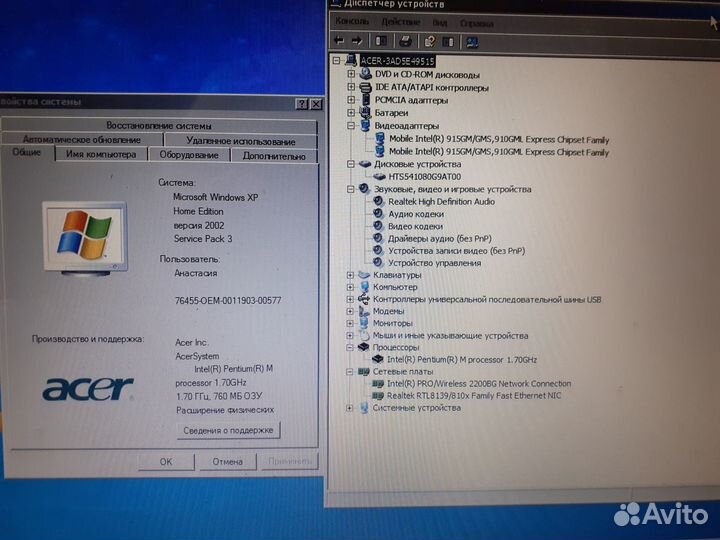Click the Мыши и иные указывающие устройства icon
The image size is (720, 540).
pyautogui.click(x=364, y=335)
